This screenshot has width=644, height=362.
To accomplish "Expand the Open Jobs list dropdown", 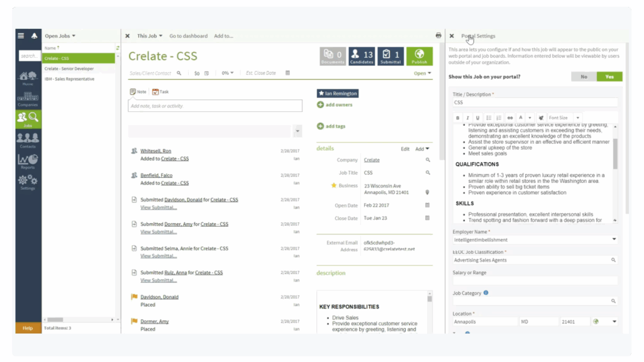I will 60,36.
